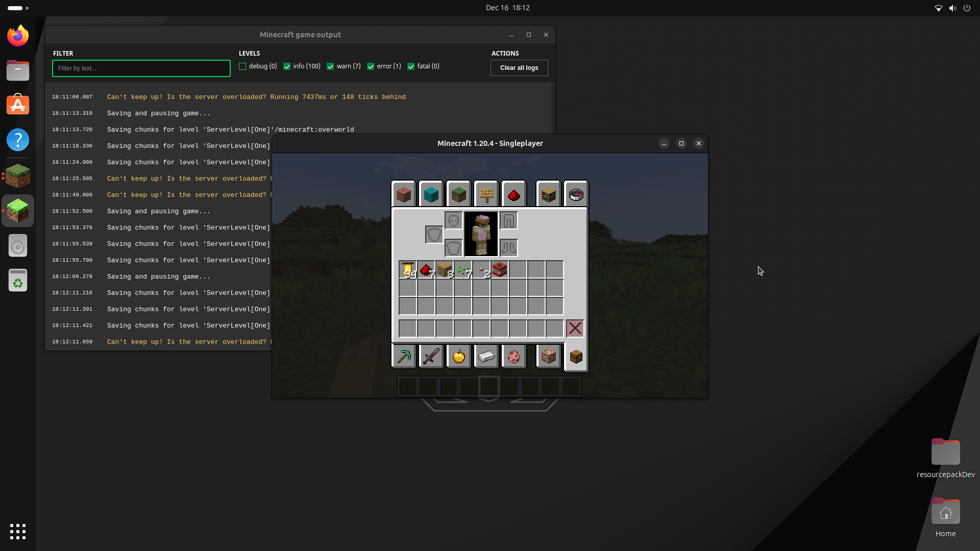
Task: Open the Building Blocks creative tab
Action: [404, 194]
